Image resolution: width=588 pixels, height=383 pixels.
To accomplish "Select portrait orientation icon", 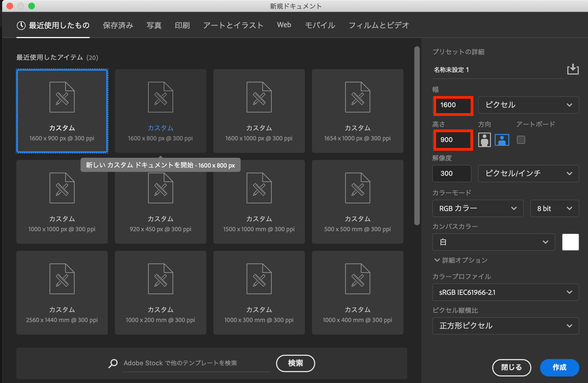I will coord(485,140).
